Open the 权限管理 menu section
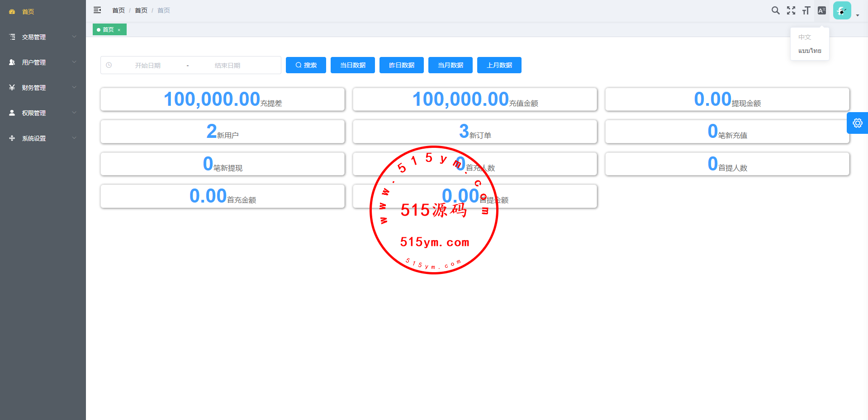868x420 pixels. pos(43,113)
